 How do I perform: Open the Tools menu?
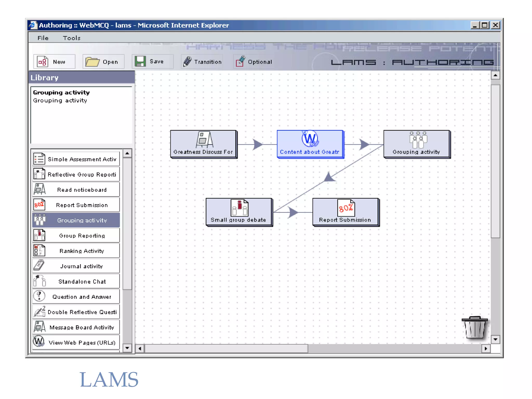tap(71, 38)
